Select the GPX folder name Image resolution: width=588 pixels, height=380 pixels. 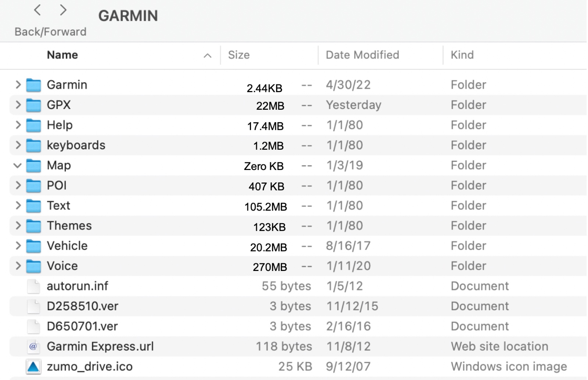point(59,105)
